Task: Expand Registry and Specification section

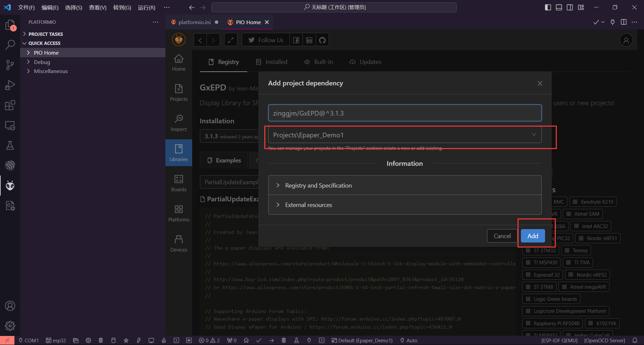Action: click(x=405, y=185)
